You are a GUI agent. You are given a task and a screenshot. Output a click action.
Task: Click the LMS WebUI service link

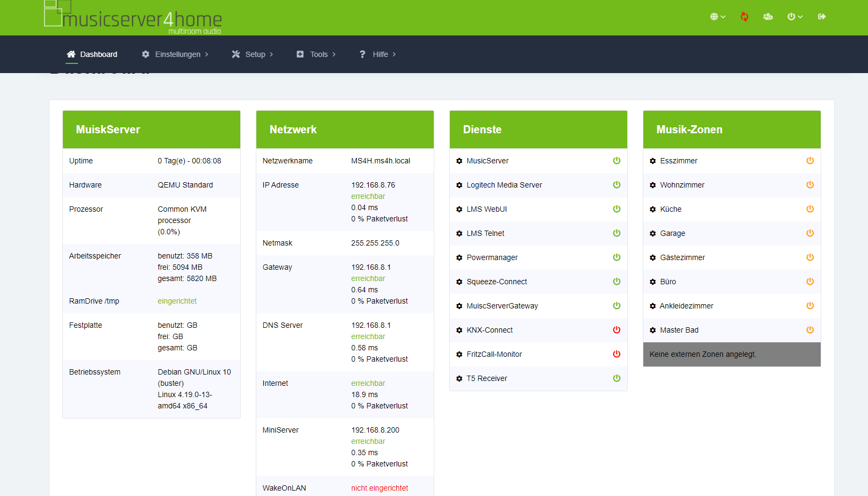(x=486, y=209)
